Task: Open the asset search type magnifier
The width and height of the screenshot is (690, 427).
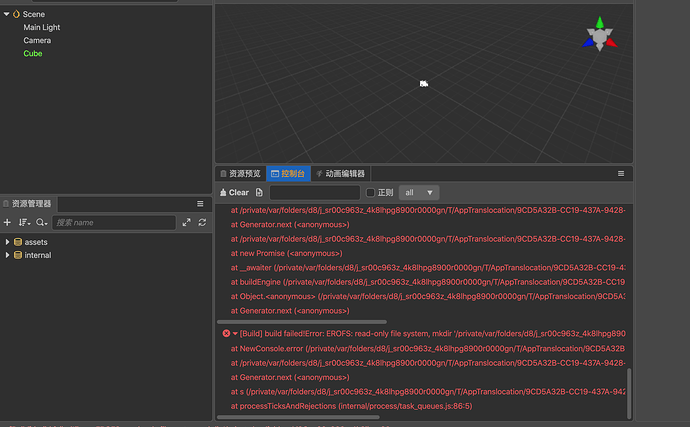Action: pyautogui.click(x=41, y=223)
